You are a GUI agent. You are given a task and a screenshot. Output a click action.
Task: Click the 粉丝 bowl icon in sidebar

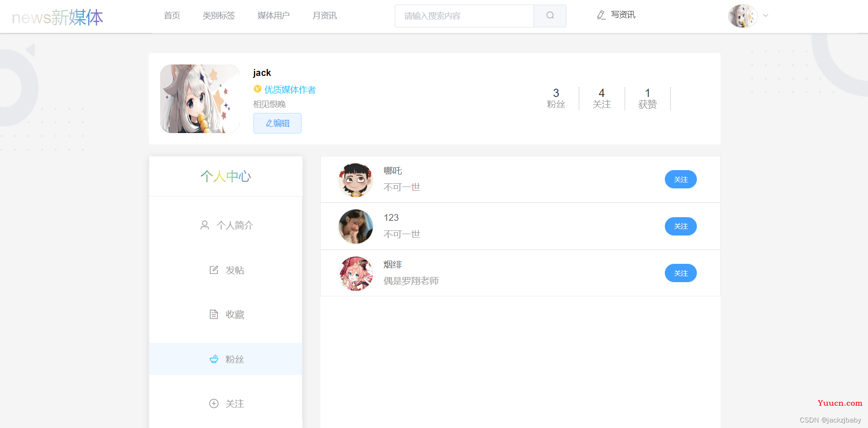(x=214, y=359)
